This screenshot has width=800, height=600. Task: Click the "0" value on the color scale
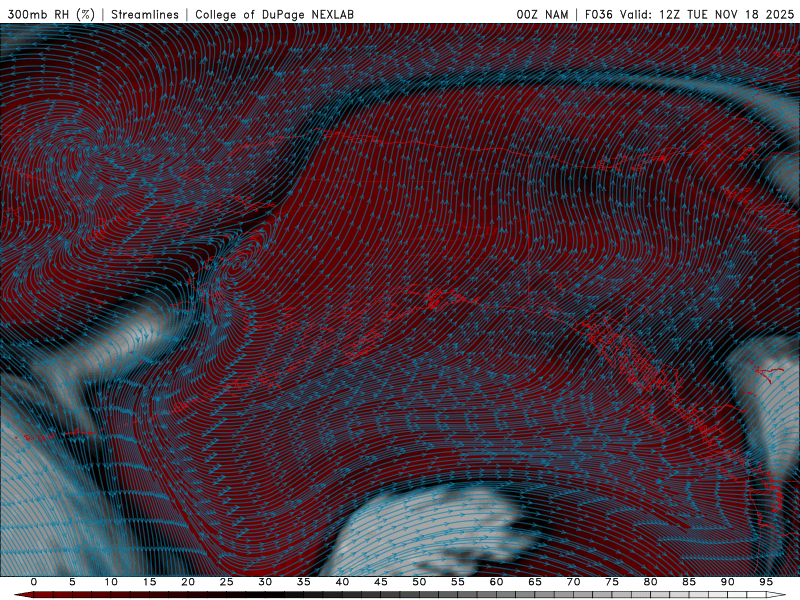[x=34, y=582]
